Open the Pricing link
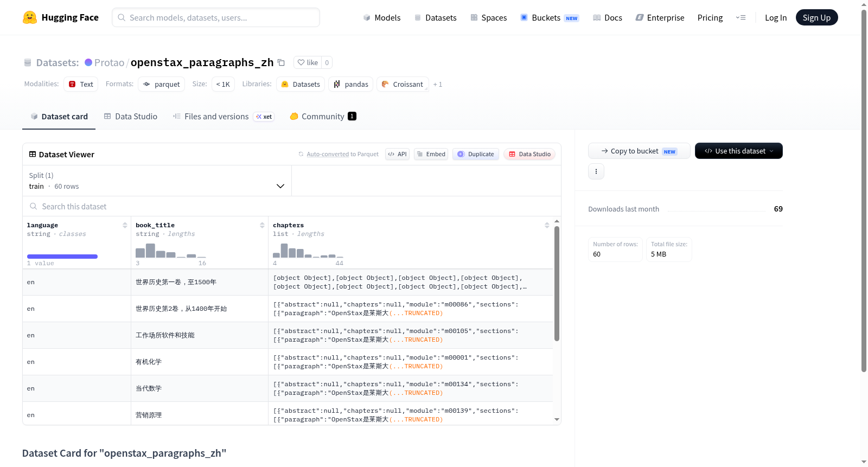This screenshot has width=868, height=467. click(710, 17)
